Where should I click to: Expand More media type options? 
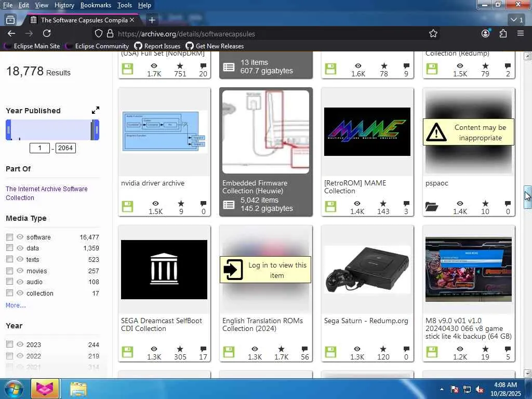tap(16, 305)
